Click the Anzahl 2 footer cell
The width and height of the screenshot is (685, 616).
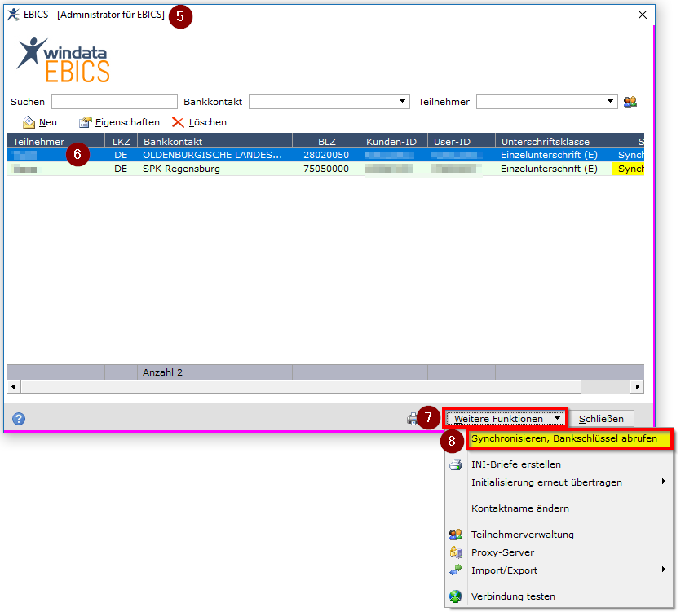(215, 372)
